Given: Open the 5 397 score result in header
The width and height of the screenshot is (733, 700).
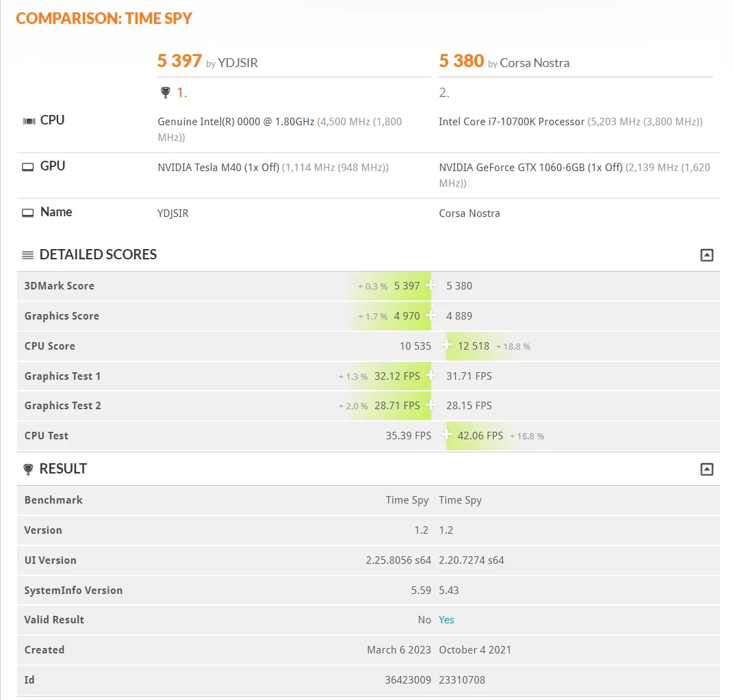Looking at the screenshot, I should (x=179, y=61).
